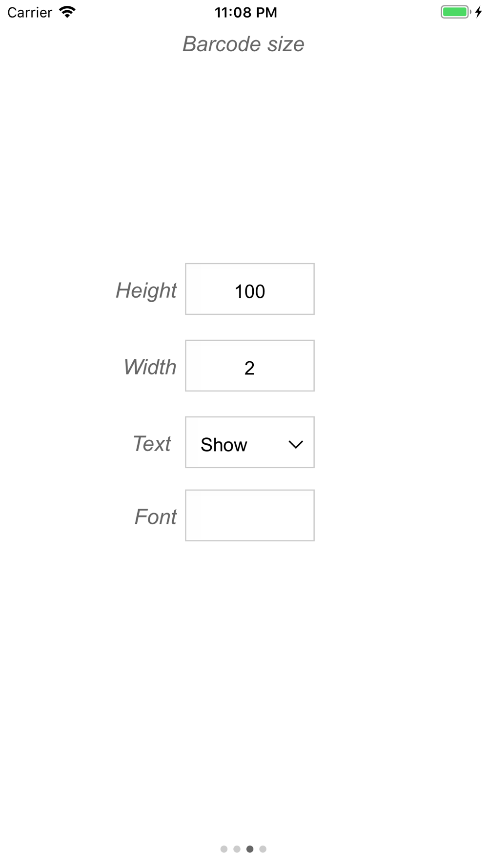This screenshot has height=868, width=488.
Task: Tap the Wi-Fi signal icon
Action: (67, 12)
